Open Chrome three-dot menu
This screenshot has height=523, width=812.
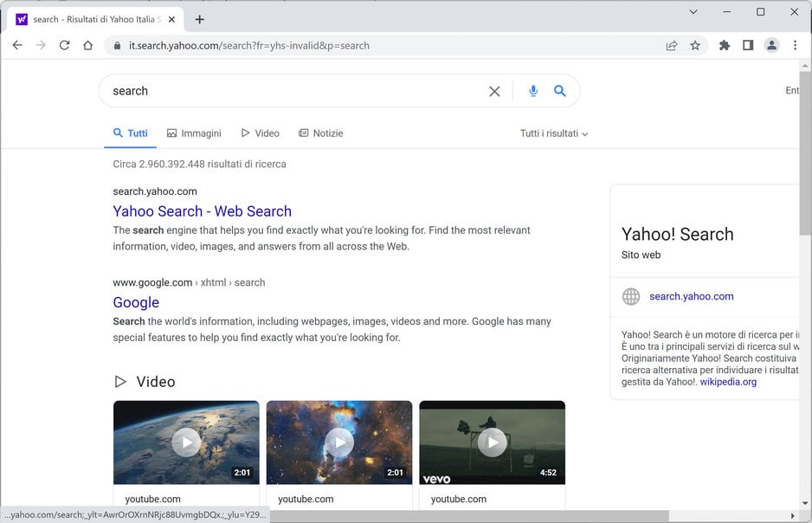click(795, 45)
